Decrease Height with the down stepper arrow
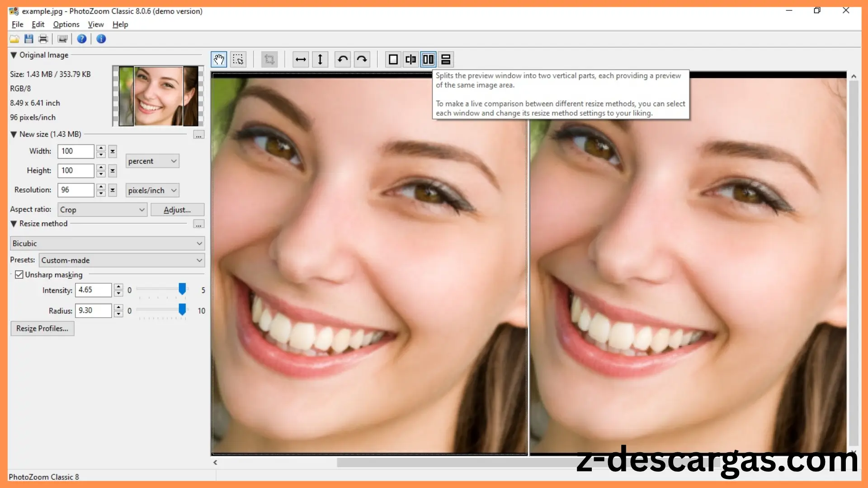This screenshot has height=488, width=868. 101,174
